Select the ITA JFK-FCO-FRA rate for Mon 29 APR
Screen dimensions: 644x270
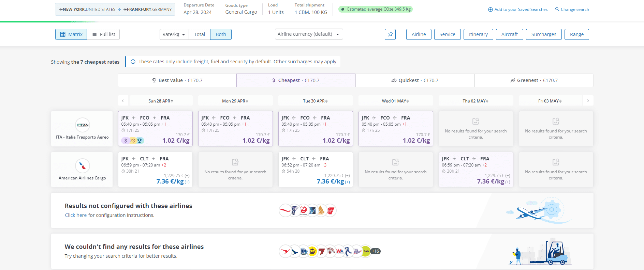(x=235, y=129)
